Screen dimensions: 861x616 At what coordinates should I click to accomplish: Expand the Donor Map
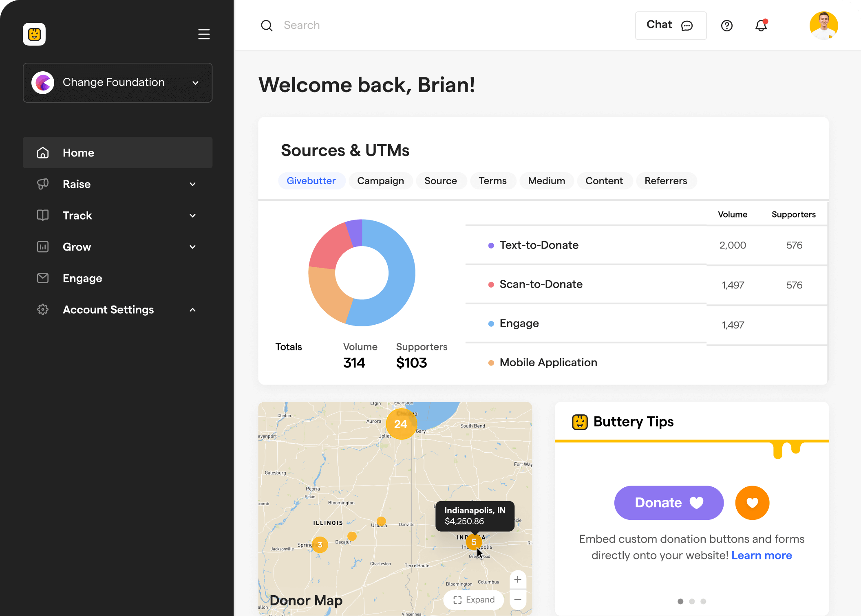click(474, 600)
